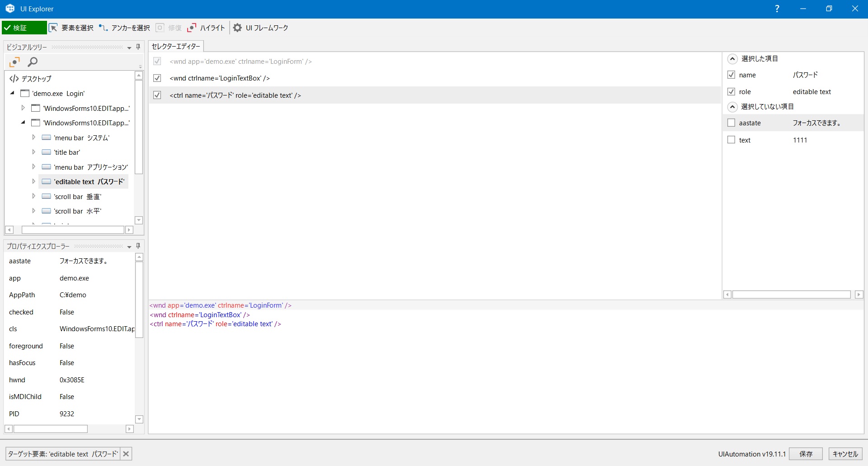Pin the ビジュアルツリー panel
This screenshot has width=868, height=466.
(x=138, y=47)
